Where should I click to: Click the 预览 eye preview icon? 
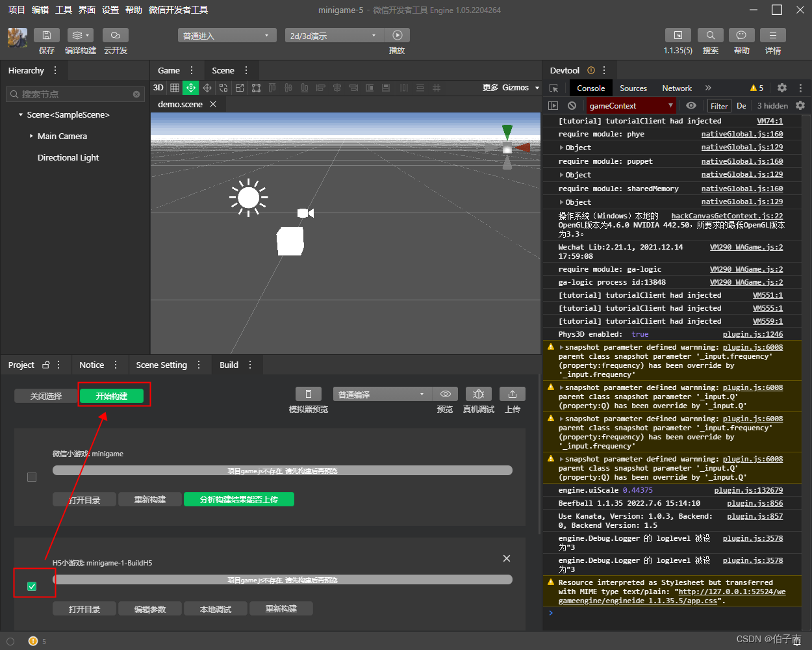[x=445, y=394]
